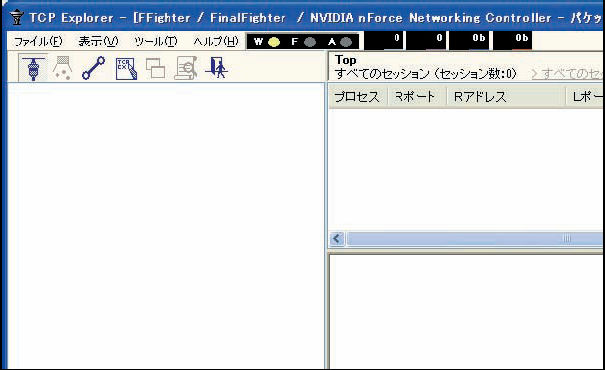Toggle the yellow W indicator light
The width and height of the screenshot is (605, 370).
[x=274, y=42]
